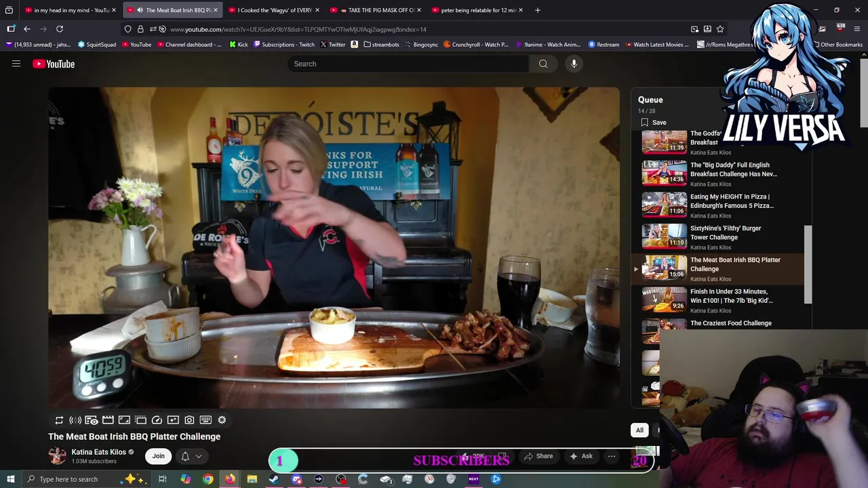Screen dimensions: 868x488
Task: Open Katina Eats Kilos channel avatar
Action: pyautogui.click(x=57, y=456)
